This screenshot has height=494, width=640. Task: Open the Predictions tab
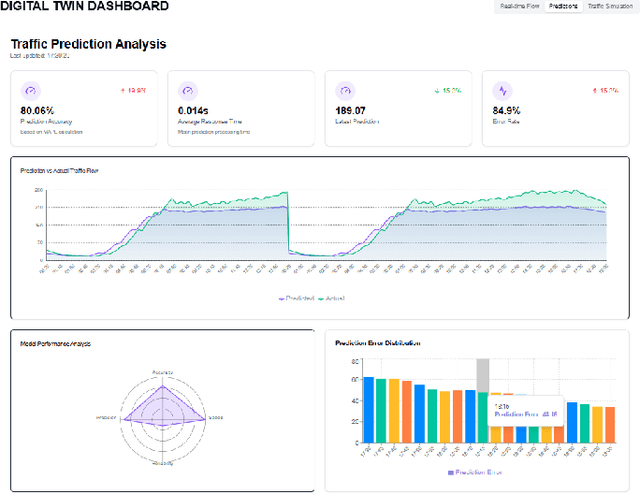561,6
